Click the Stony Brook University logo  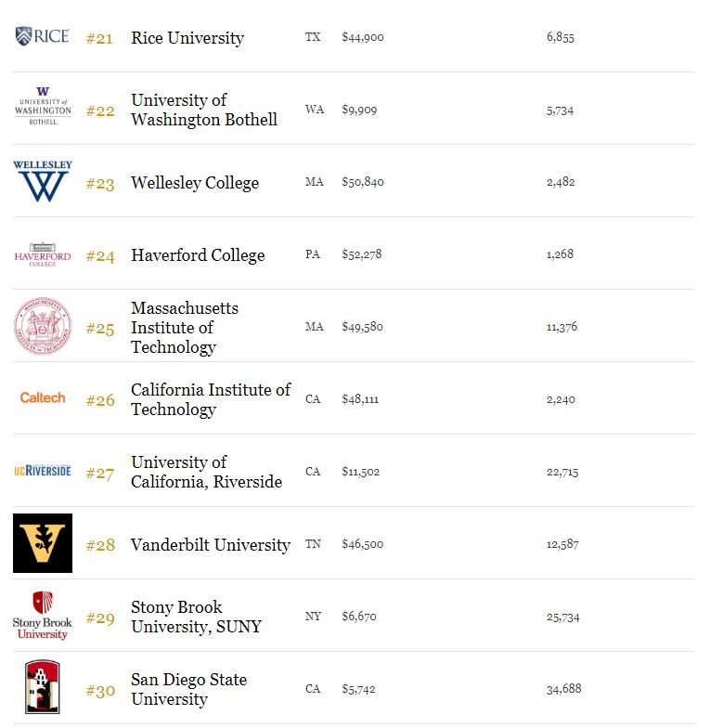click(43, 616)
